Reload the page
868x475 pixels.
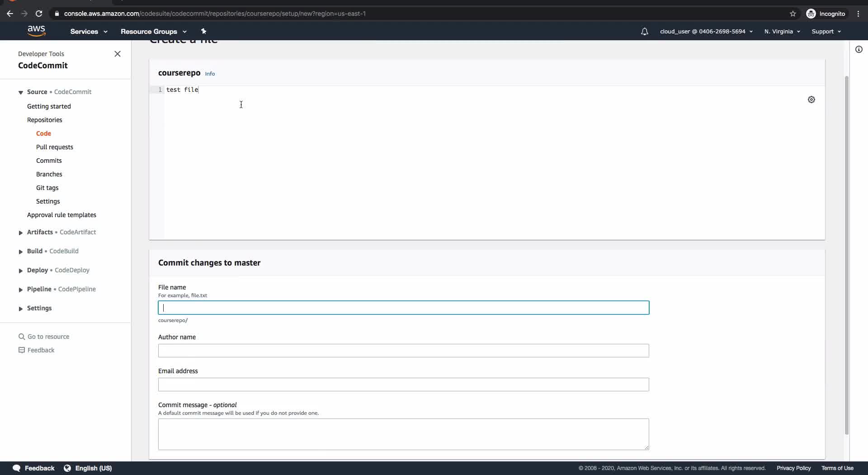pos(39,14)
